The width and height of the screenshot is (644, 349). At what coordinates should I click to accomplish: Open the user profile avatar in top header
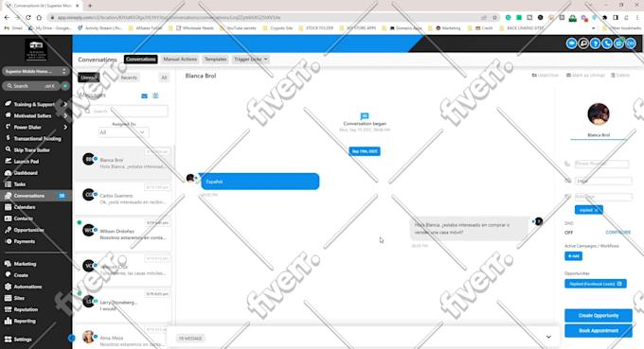tap(631, 44)
